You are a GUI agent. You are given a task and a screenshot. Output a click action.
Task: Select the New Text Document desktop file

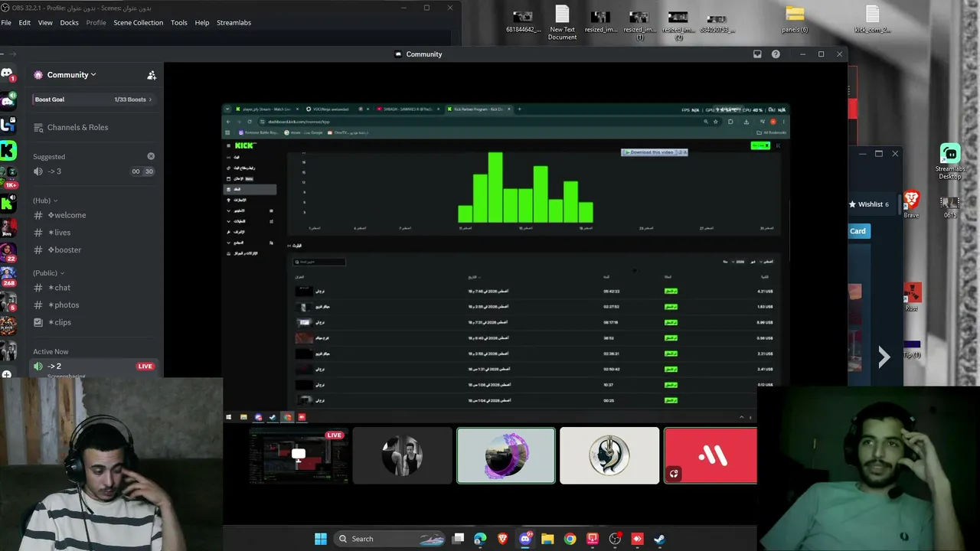562,23
